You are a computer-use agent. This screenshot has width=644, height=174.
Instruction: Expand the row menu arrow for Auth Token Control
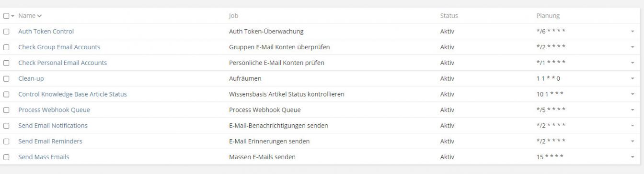pyautogui.click(x=632, y=32)
